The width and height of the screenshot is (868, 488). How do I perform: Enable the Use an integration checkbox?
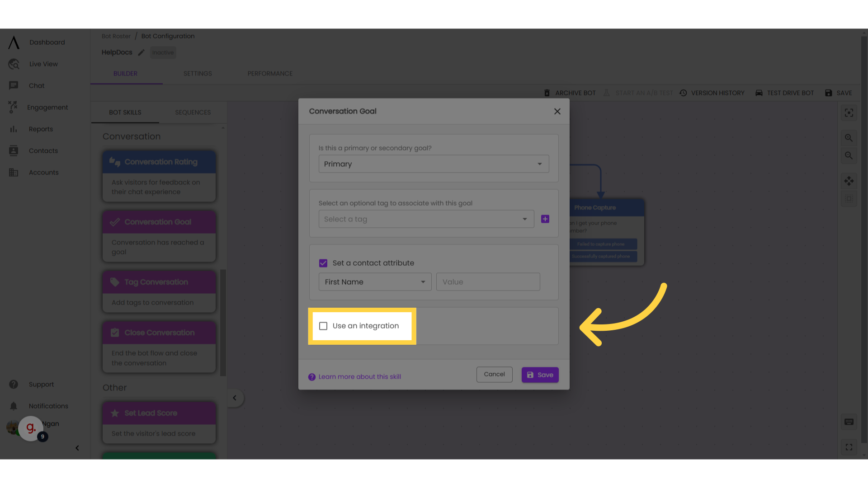click(323, 326)
